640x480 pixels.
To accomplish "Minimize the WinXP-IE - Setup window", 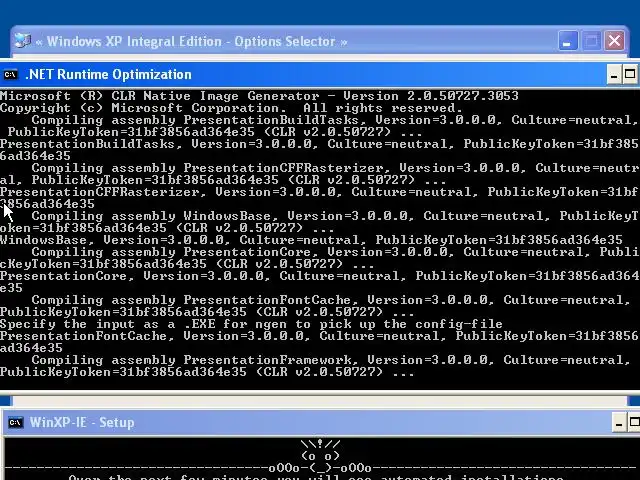I will coord(619,422).
